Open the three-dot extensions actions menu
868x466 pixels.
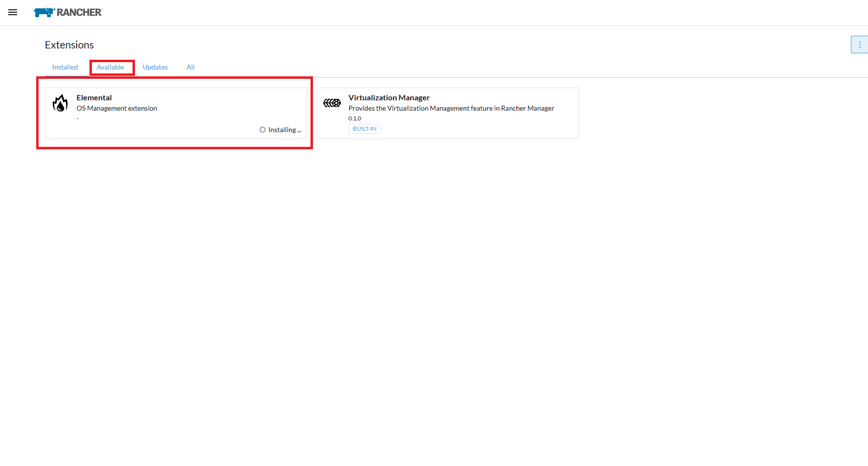859,45
